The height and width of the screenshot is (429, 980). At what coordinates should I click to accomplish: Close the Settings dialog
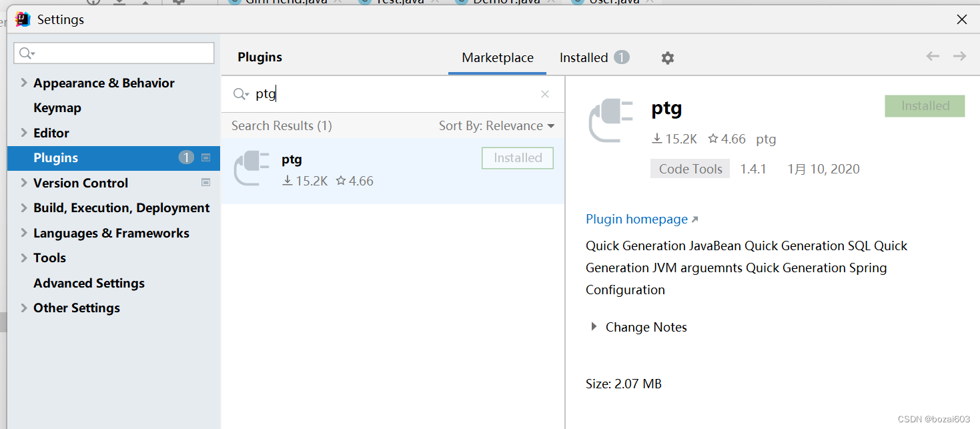point(962,19)
